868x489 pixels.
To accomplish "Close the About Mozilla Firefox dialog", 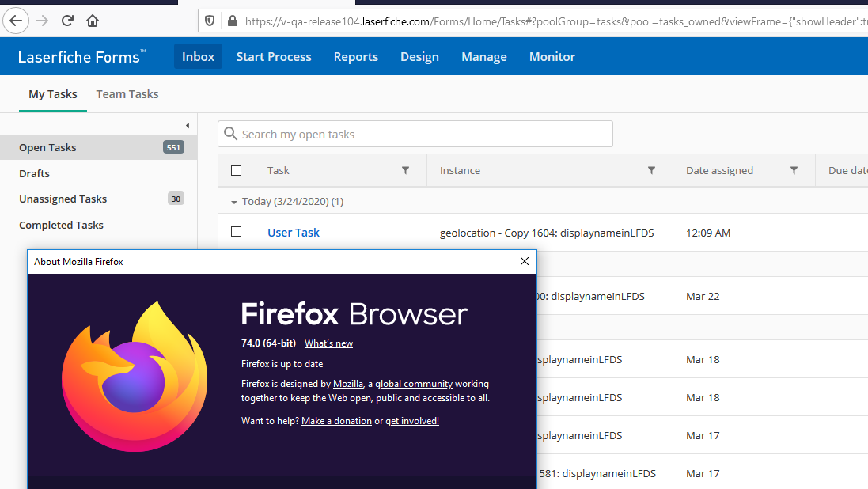I will coord(525,261).
